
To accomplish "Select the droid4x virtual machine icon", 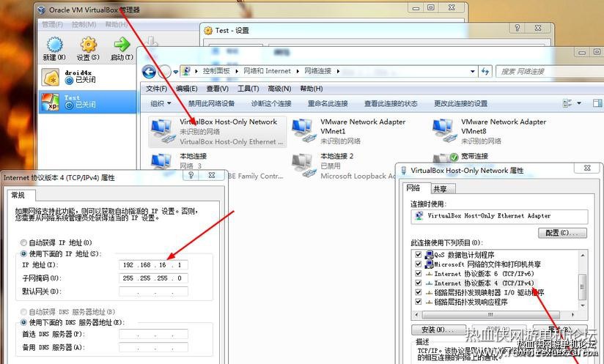I will pos(51,78).
